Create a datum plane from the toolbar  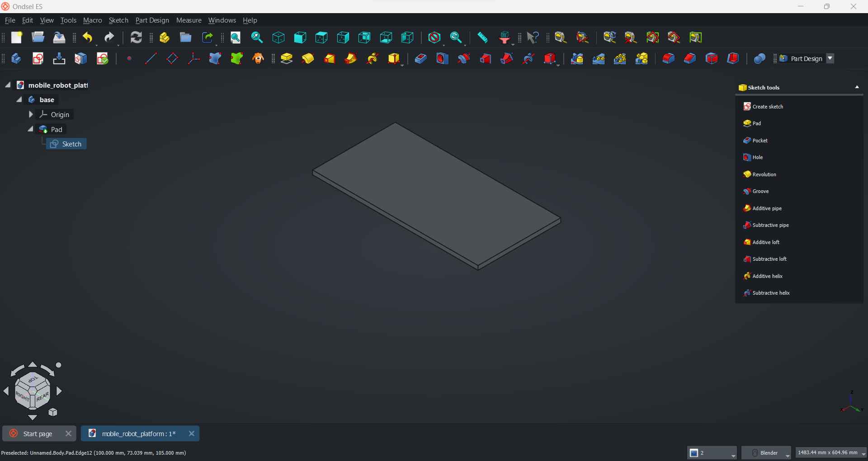pyautogui.click(x=172, y=58)
